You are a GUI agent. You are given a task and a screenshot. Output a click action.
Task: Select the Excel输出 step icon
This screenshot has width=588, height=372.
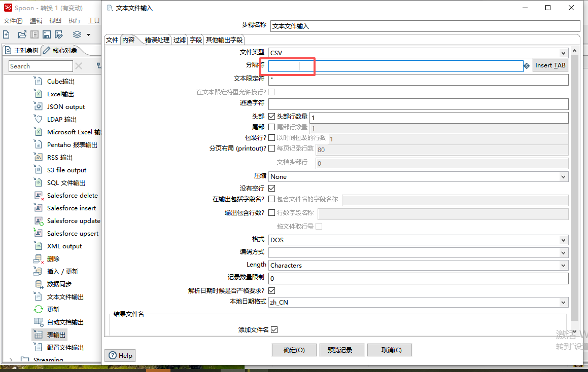pos(38,94)
